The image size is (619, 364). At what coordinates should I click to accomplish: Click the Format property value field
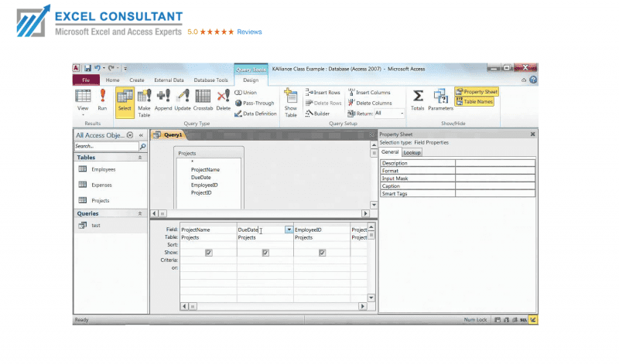pyautogui.click(x=495, y=171)
